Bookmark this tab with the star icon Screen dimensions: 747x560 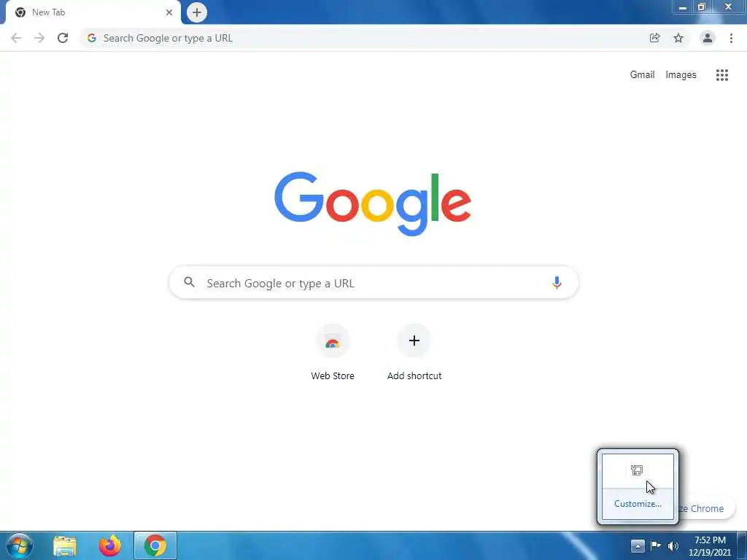[x=678, y=38]
